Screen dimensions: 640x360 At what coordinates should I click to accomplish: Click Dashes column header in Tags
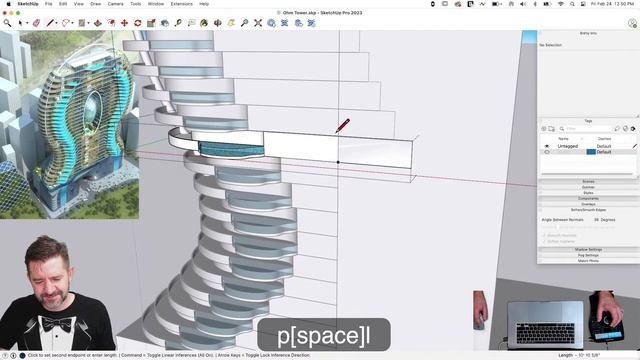click(x=604, y=139)
